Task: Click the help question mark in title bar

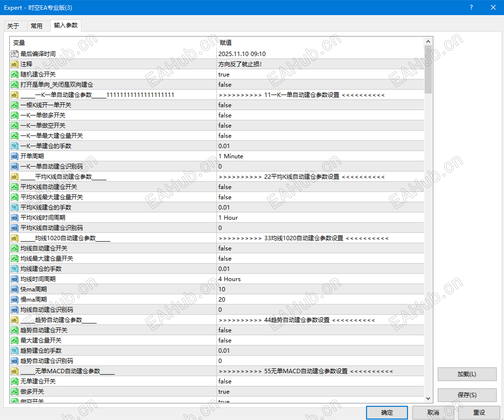Action: [471, 7]
